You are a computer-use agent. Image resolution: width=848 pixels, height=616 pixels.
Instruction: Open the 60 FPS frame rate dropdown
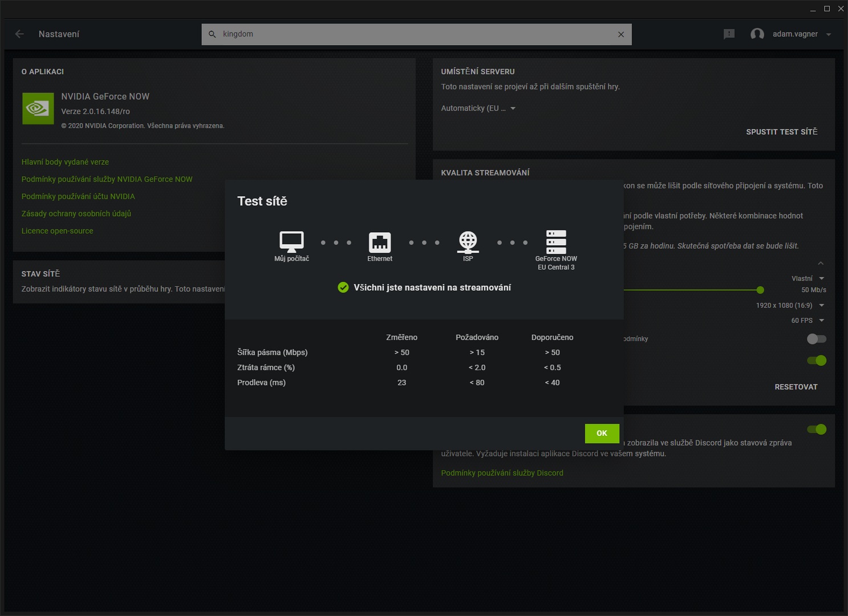[808, 321]
